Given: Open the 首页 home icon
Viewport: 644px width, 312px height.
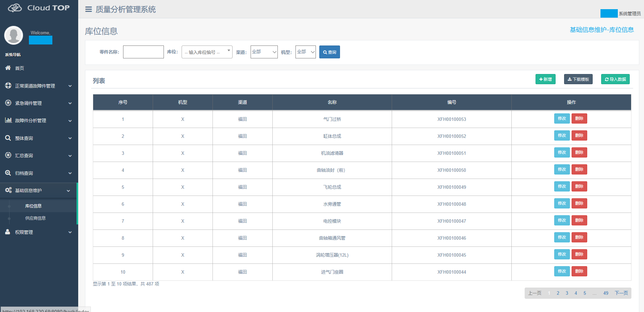Looking at the screenshot, I should coord(8,68).
